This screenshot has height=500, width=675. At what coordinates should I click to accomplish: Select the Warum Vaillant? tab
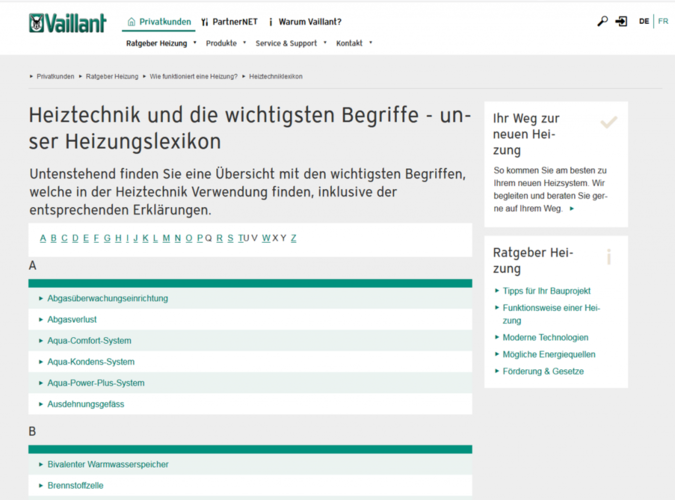[x=305, y=22]
